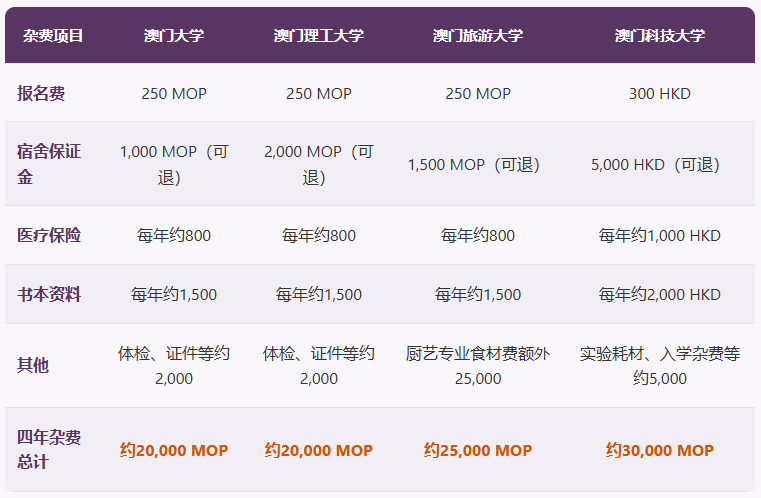Click the 澳门理工大学 header cell
761x498 pixels.
[319, 36]
